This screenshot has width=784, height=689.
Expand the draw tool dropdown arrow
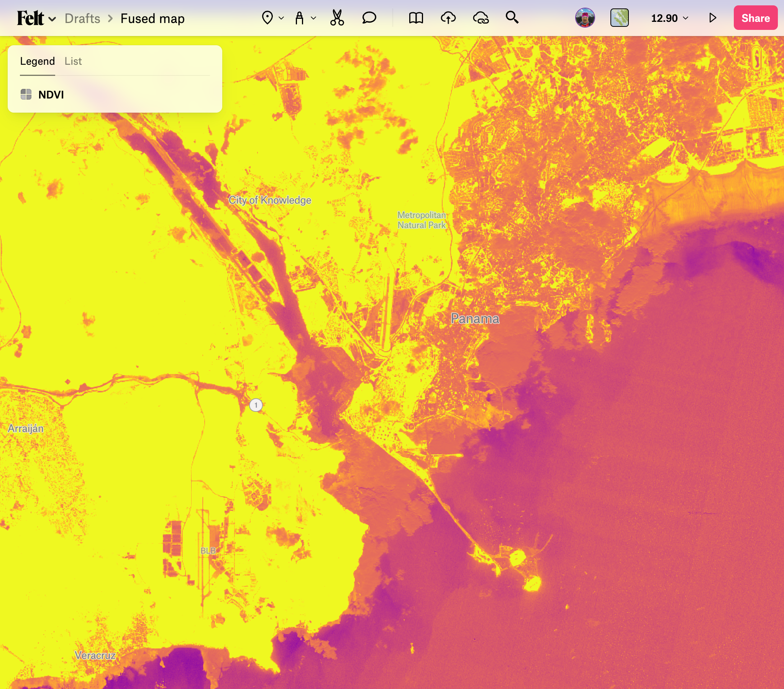pyautogui.click(x=313, y=18)
